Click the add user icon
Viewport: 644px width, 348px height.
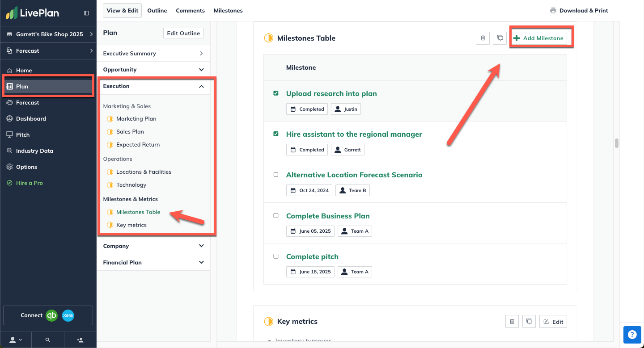80,340
